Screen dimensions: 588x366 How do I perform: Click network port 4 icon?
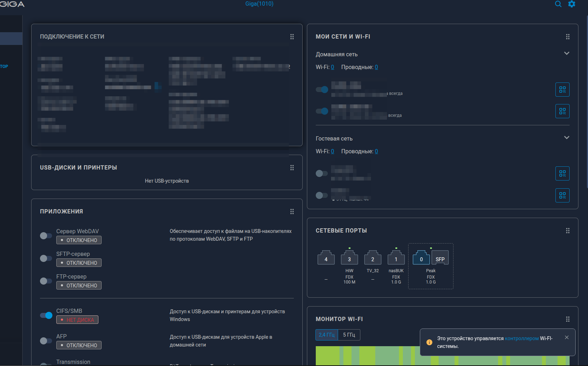click(x=326, y=258)
